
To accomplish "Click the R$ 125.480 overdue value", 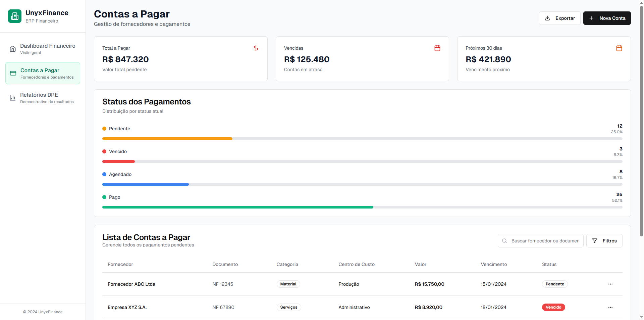I will [x=307, y=59].
